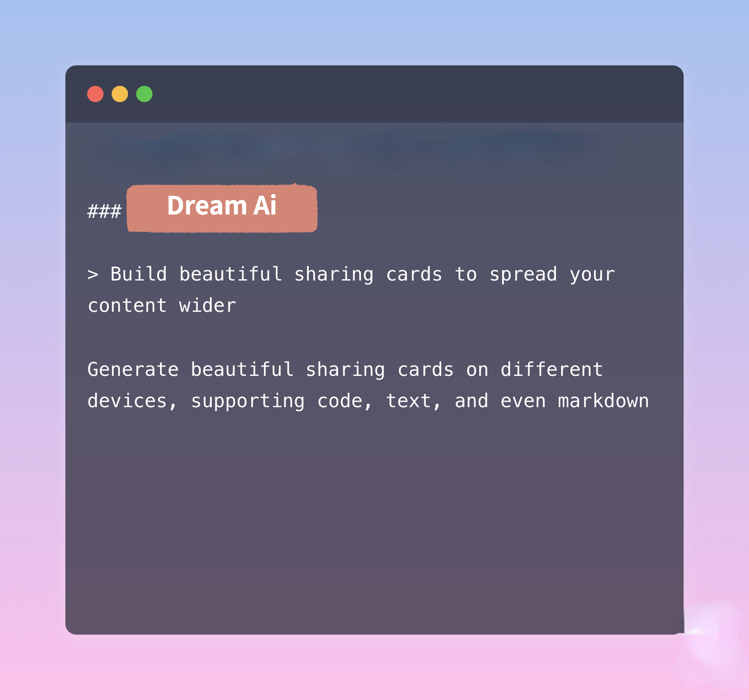Click the word 'code,' in the paragraph
This screenshot has width=749, height=700.
[x=345, y=401]
